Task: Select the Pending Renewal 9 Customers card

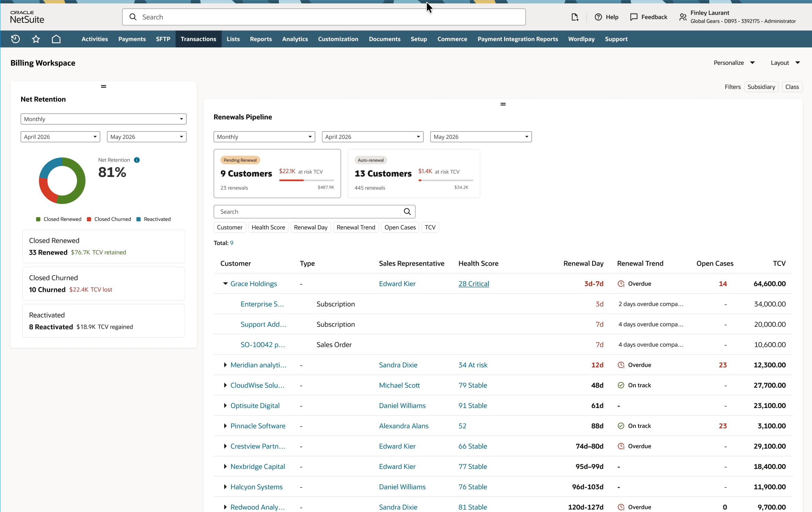Action: (277, 174)
